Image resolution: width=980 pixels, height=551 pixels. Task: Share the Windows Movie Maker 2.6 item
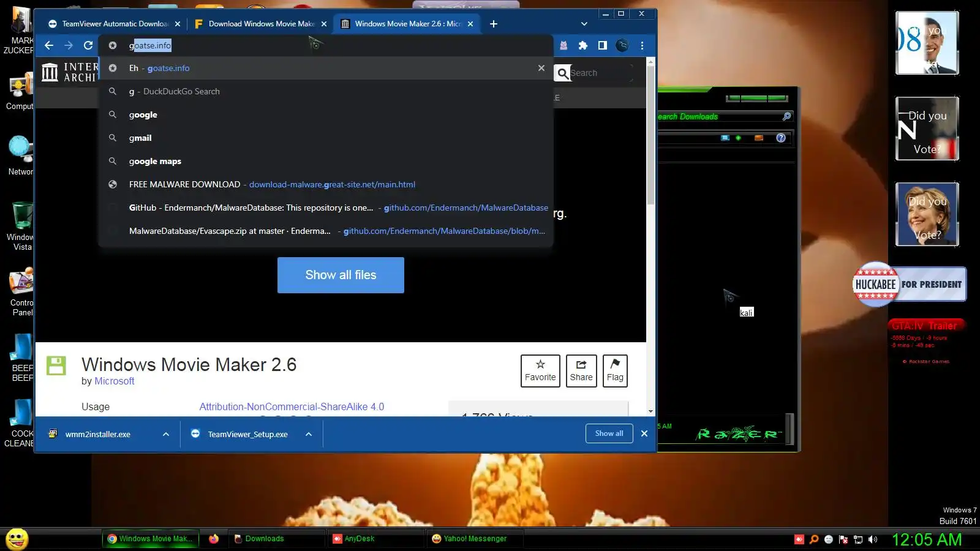click(x=581, y=371)
